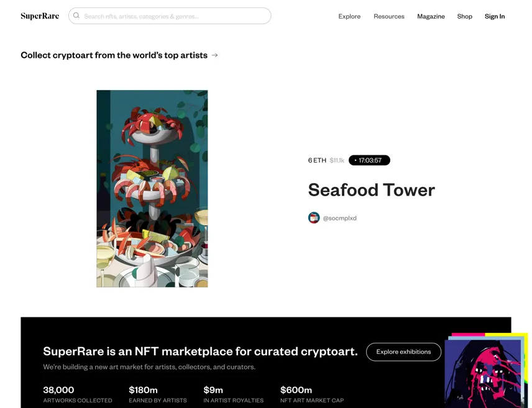
Task: Open the Shop link
Action: point(464,16)
